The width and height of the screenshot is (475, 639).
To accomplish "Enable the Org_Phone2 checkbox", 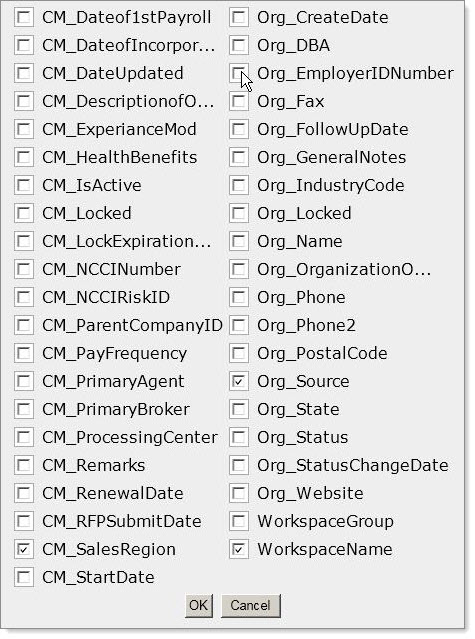I will tap(239, 325).
